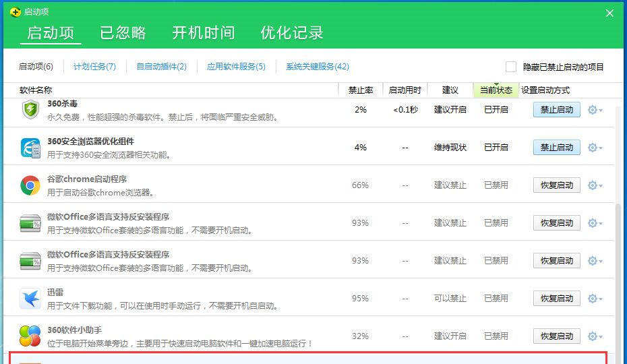Screen dimensions: 627x364
Task: Open gear settings for 360杀毒 row
Action: [x=594, y=110]
